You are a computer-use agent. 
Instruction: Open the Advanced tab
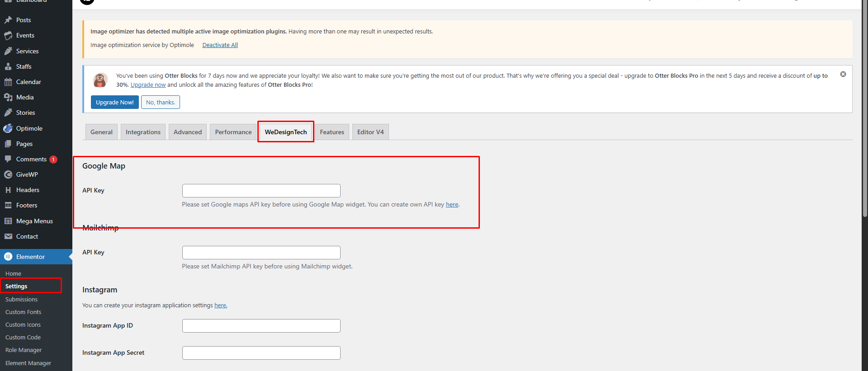(x=188, y=132)
